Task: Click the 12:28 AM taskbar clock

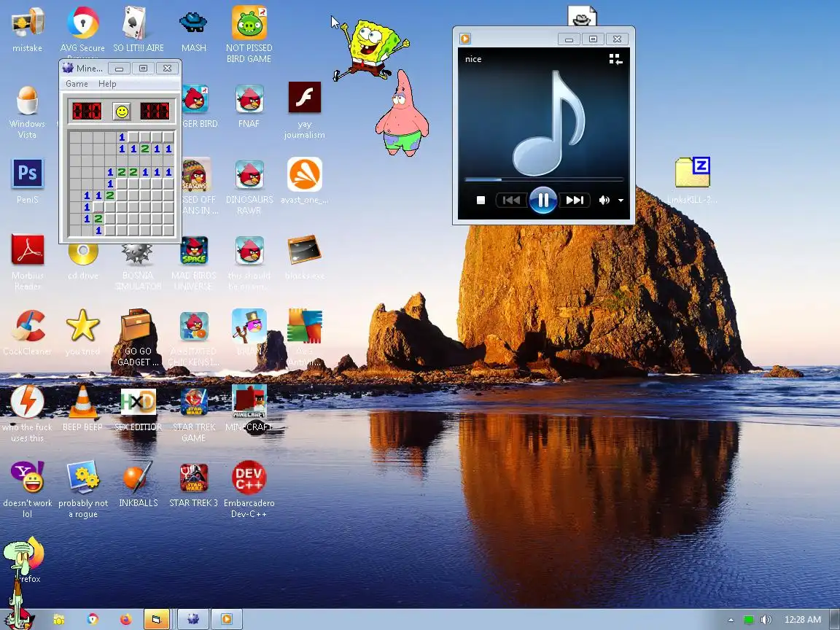Action: coord(803,620)
